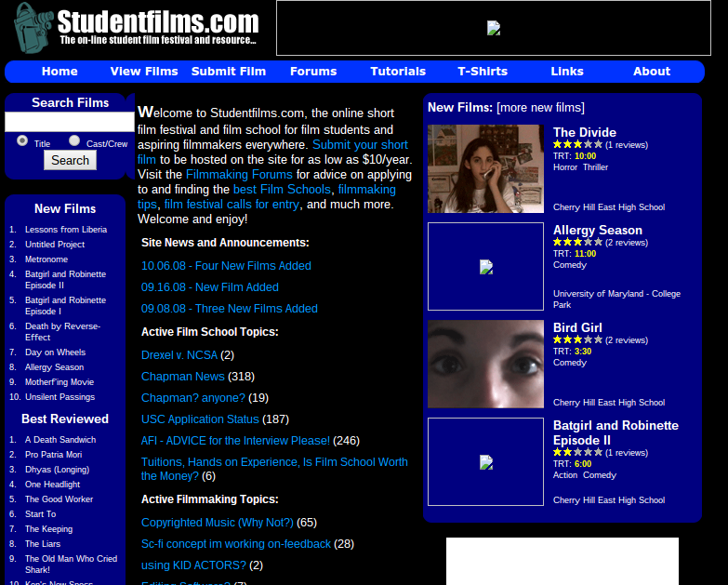Open Dhyas (Longing) in Best Reviewed

coord(57,469)
